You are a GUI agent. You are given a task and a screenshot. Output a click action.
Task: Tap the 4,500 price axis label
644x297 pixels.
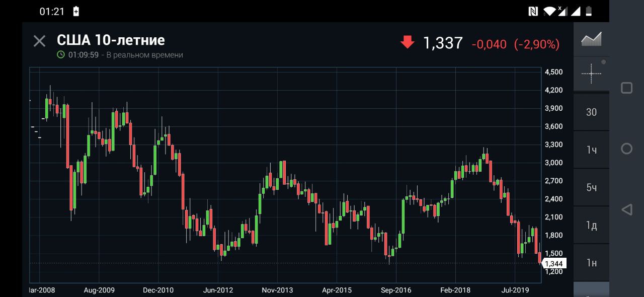pyautogui.click(x=553, y=72)
